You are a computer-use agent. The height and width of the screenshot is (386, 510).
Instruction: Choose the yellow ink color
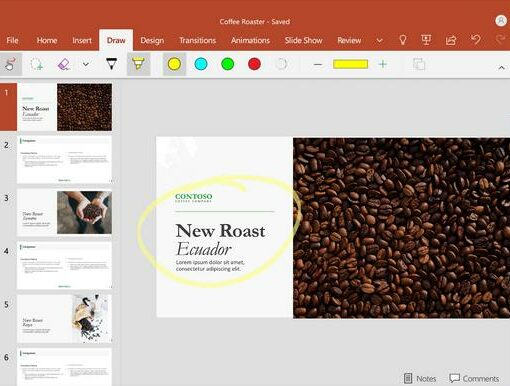(x=174, y=64)
